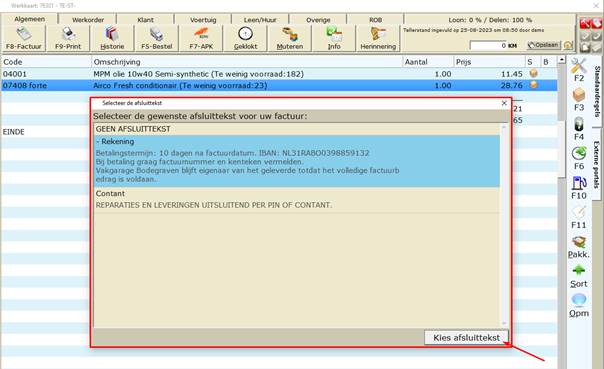Click price 11.45 cell
The image size is (604, 369).
point(512,74)
